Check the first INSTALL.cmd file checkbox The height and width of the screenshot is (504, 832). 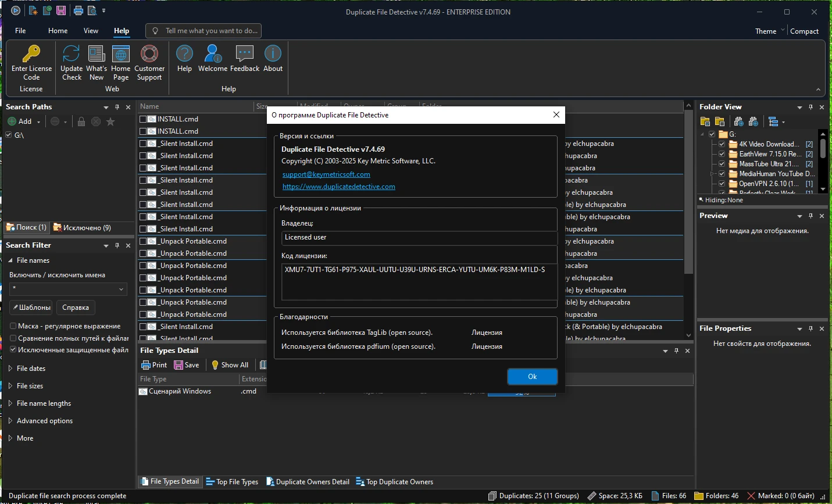pos(143,119)
